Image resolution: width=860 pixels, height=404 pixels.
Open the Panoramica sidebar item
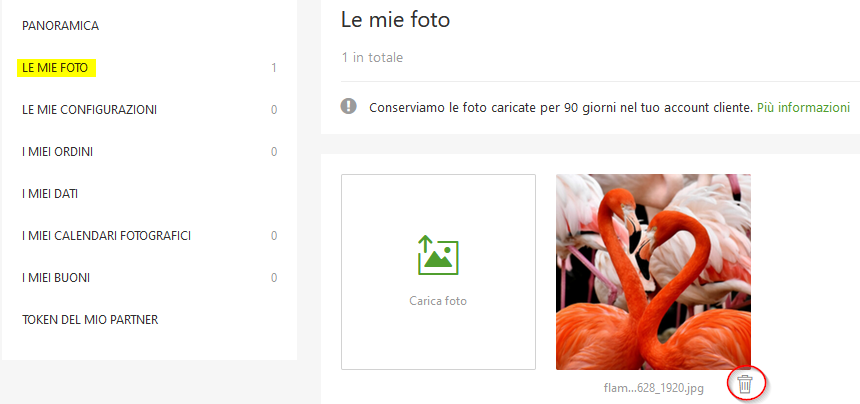pyautogui.click(x=60, y=26)
